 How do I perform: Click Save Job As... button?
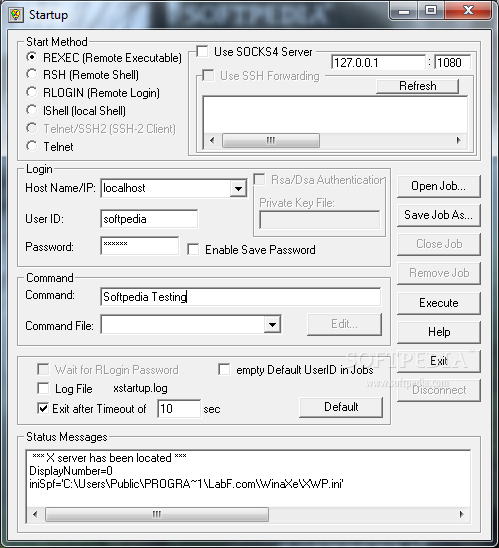[x=439, y=215]
